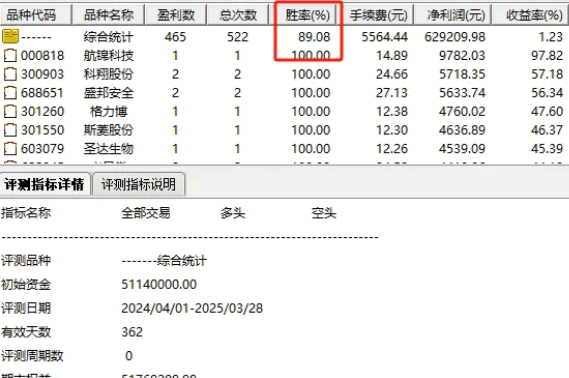This screenshot has width=569, height=378.
Task: Click the effective days value 362
Action: point(132,332)
